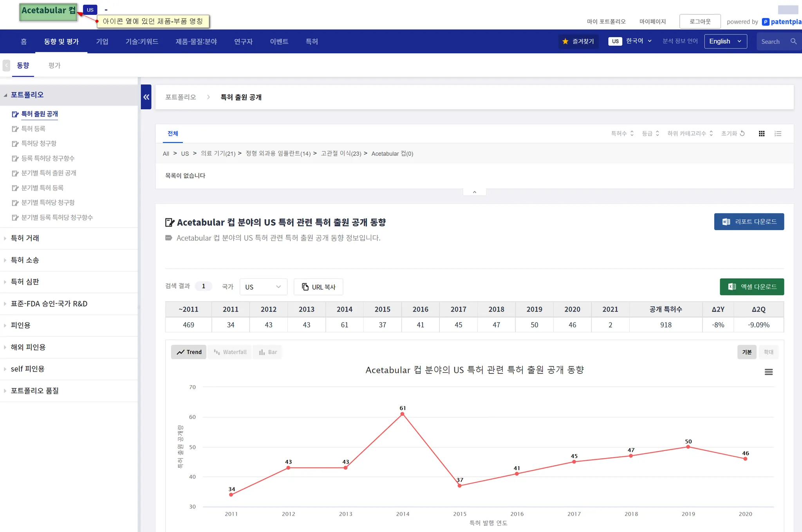Image resolution: width=802 pixels, height=532 pixels.
Task: Click the 2014 data point on chart
Action: [x=402, y=414]
